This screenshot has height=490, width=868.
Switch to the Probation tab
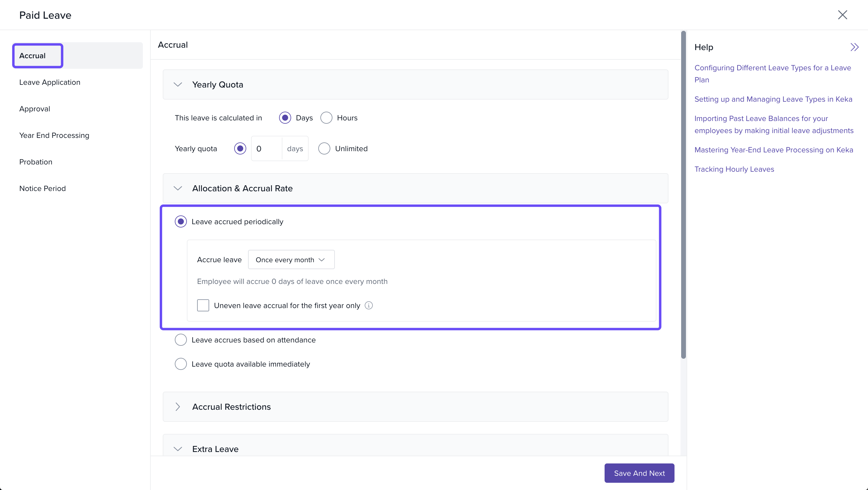(36, 162)
